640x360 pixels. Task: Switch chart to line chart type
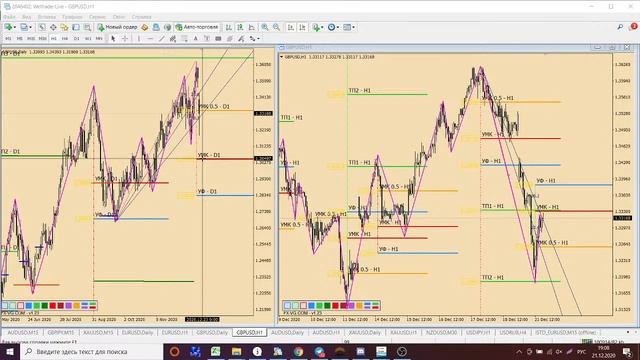point(251,27)
